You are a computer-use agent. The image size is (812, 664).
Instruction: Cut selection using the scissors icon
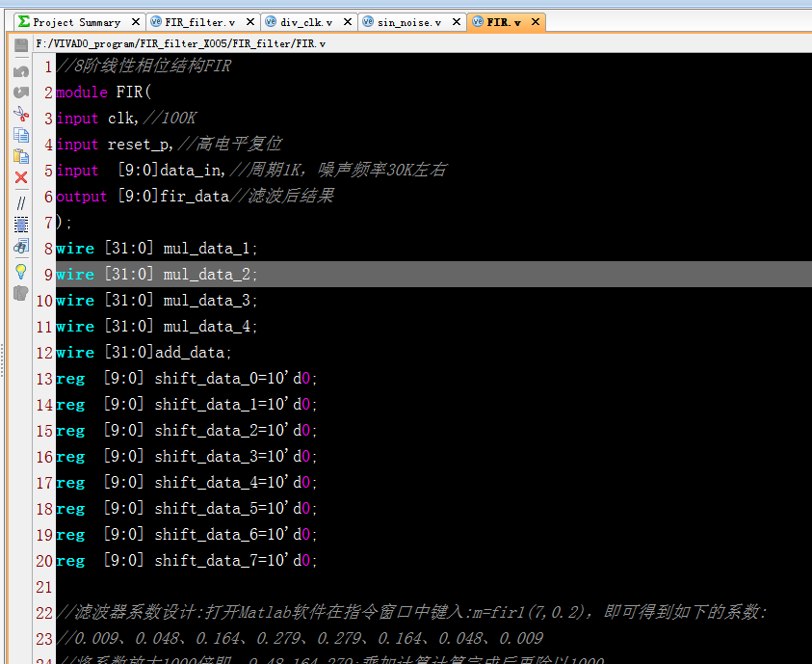point(20,115)
